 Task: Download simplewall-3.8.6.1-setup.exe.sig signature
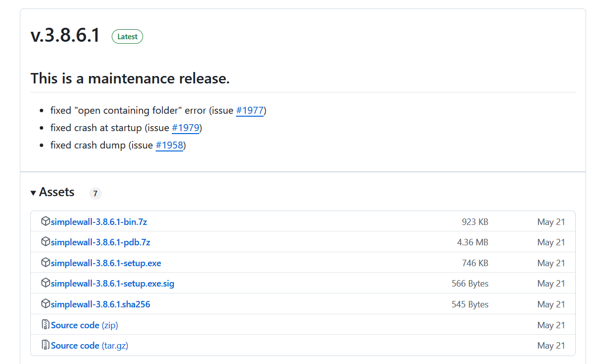[112, 284]
